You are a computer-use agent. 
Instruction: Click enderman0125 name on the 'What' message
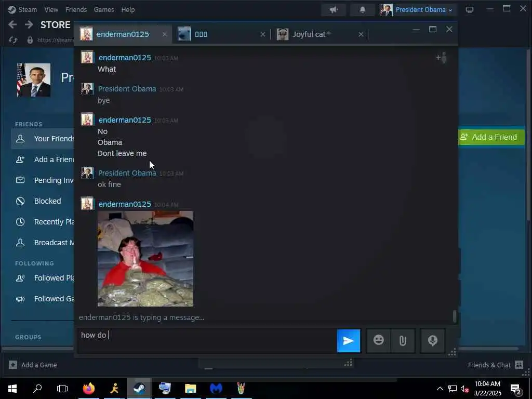(125, 58)
